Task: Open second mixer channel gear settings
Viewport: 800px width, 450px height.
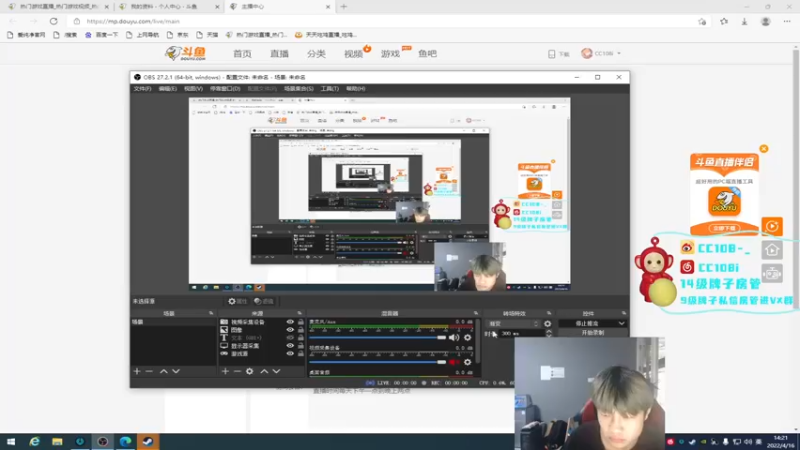Action: coord(467,362)
